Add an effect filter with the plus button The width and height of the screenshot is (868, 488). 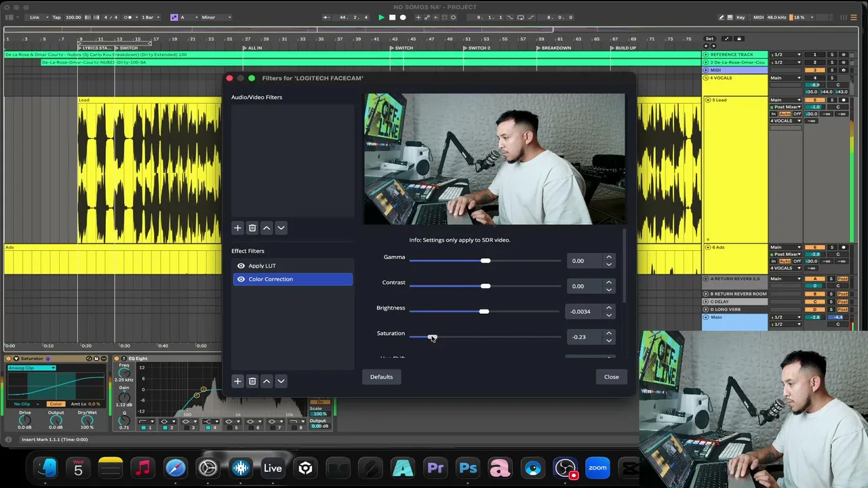pos(237,381)
